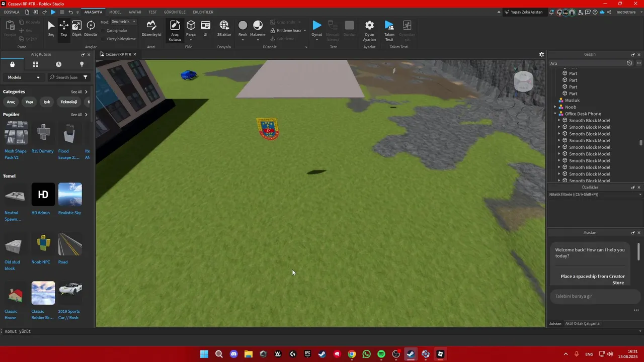The height and width of the screenshot is (362, 644).
Task: Select the Aktif Ortak Çalışanlar tab
Action: [x=583, y=324]
